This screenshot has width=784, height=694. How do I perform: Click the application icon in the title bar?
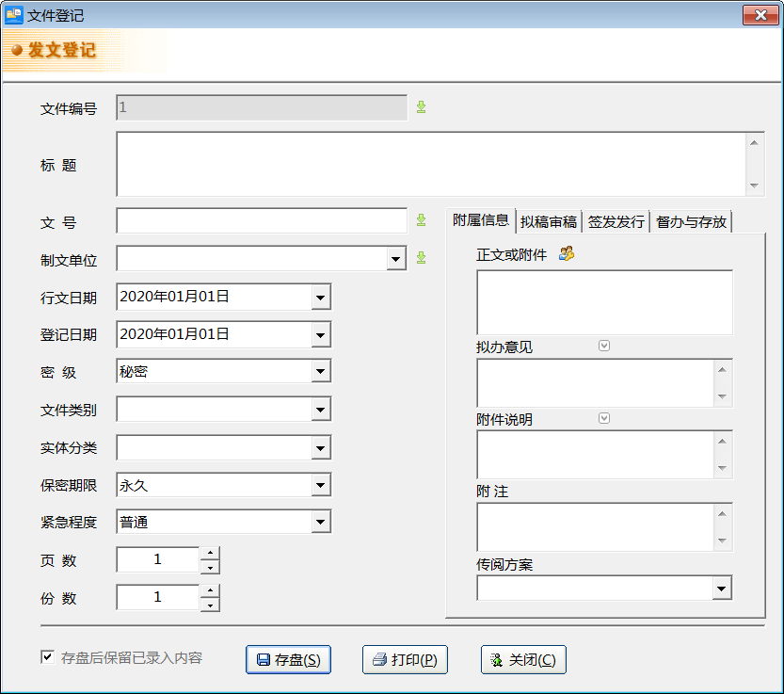(15, 15)
